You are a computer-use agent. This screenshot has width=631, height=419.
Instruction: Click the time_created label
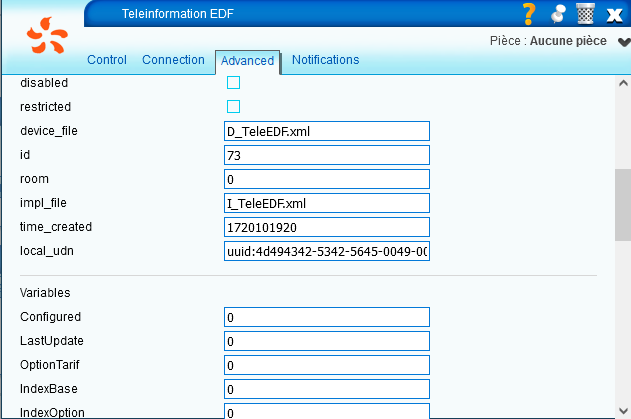[x=56, y=227]
